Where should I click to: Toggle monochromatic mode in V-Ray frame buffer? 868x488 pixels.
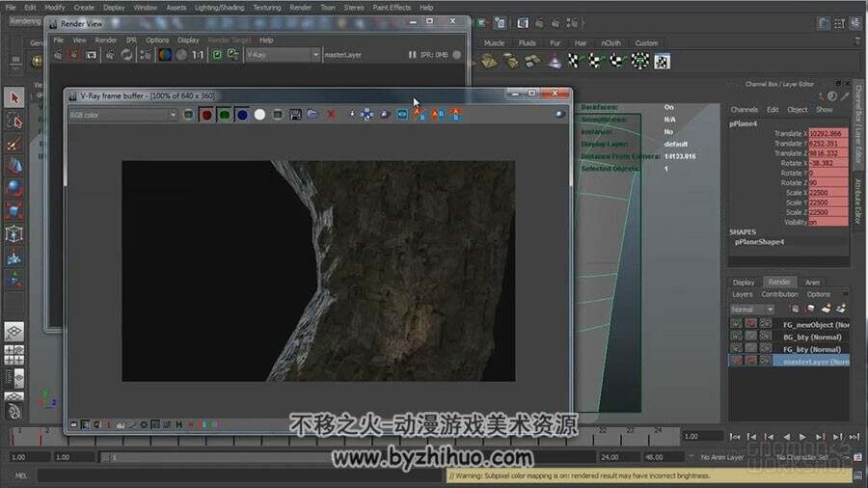278,115
